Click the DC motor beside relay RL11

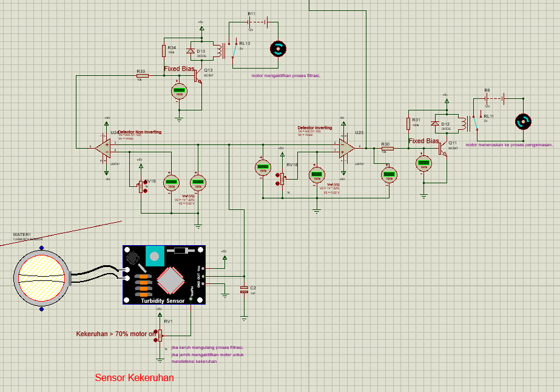(523, 122)
